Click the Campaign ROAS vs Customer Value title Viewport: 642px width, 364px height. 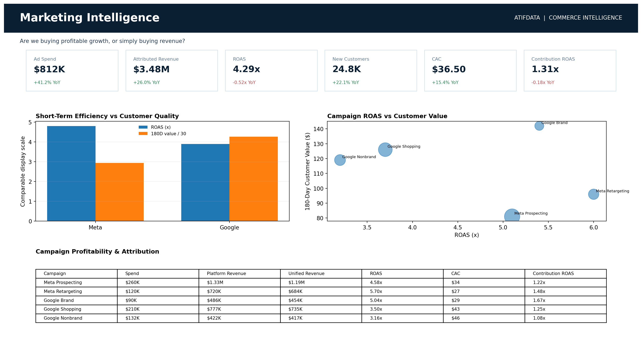387,116
